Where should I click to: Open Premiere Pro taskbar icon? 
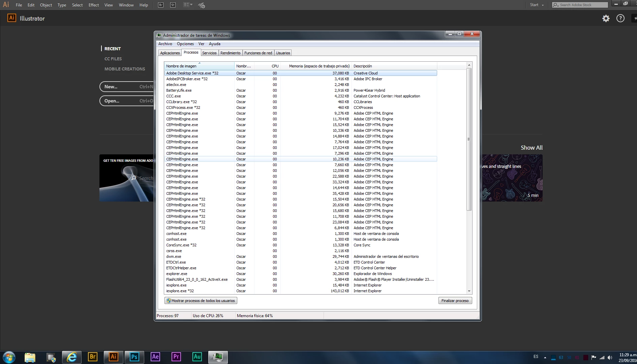pos(176,357)
